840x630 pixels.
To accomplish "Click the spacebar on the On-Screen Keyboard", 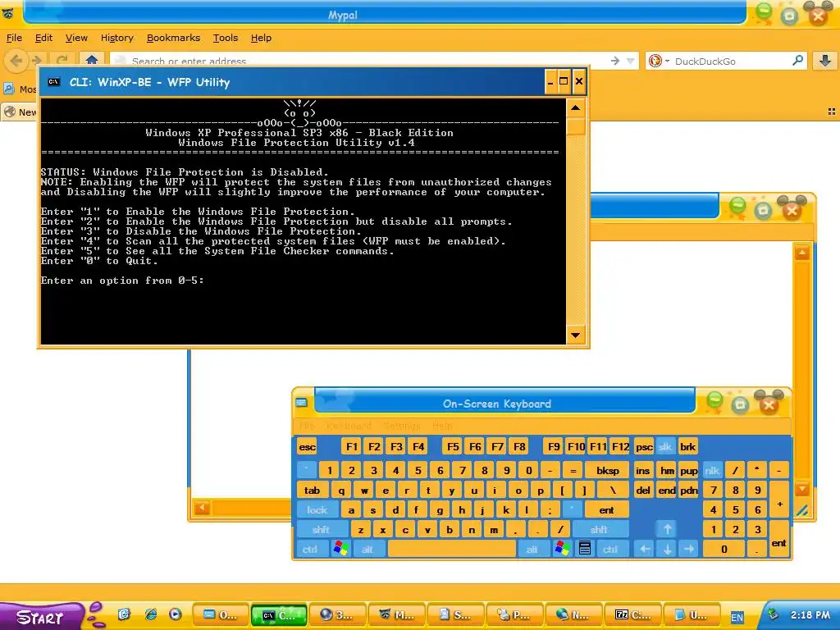I will (x=452, y=549).
